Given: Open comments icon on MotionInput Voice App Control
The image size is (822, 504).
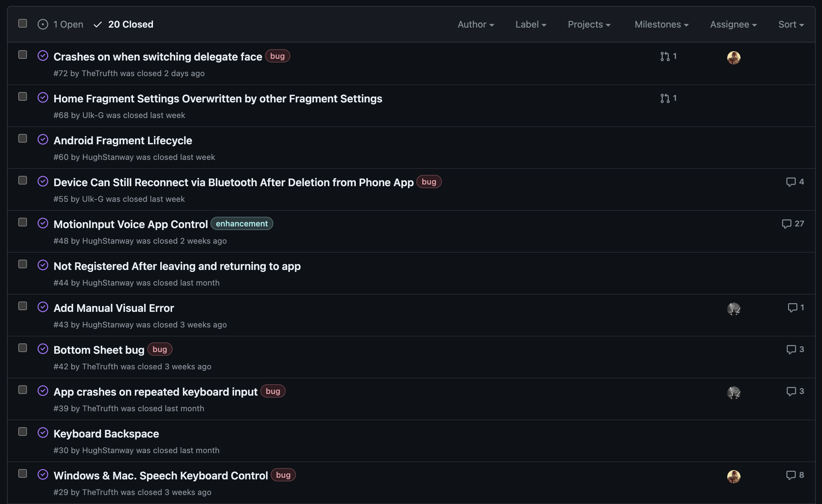Looking at the screenshot, I should coord(786,224).
